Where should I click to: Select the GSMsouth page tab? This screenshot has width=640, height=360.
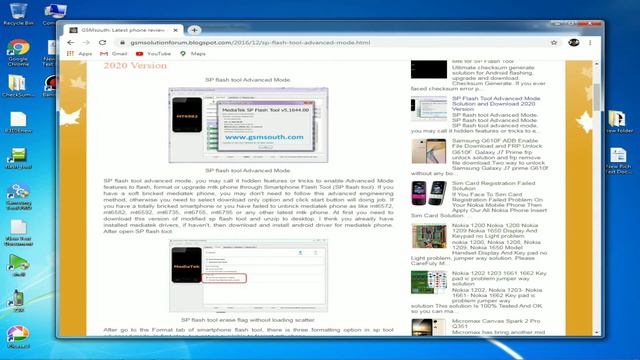click(x=122, y=30)
